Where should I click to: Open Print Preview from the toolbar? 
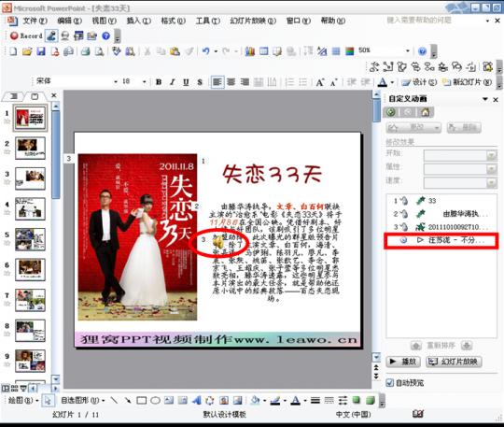click(x=99, y=51)
